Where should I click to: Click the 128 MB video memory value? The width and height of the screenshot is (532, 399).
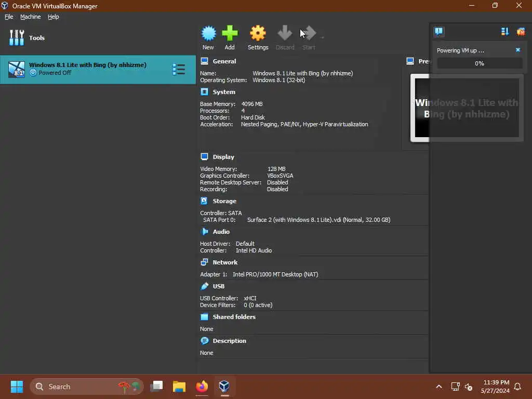(x=276, y=169)
